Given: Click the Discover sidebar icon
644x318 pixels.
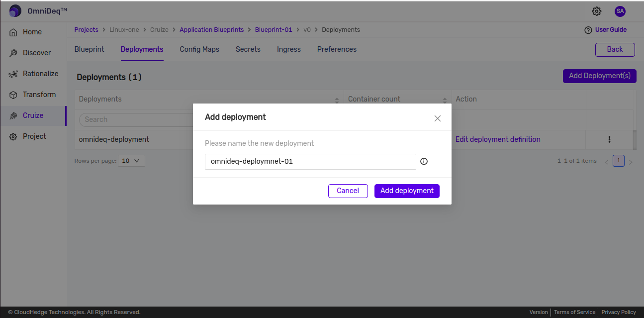Looking at the screenshot, I should 13,53.
